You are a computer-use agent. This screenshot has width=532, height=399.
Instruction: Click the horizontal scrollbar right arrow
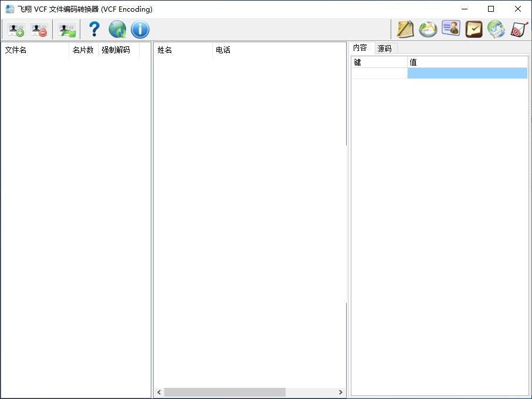coord(340,392)
